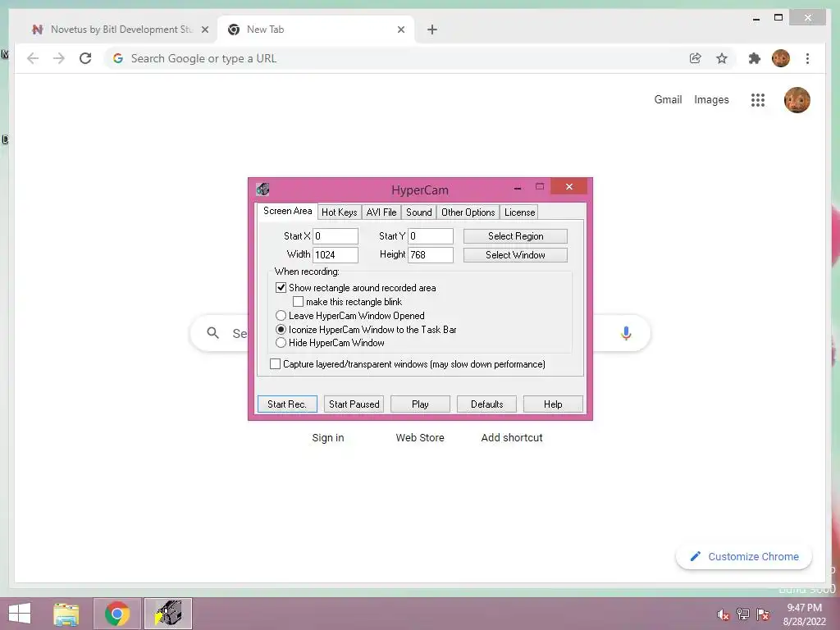Open Chrome three-dot menu
Viewport: 840px width, 630px height.
click(807, 58)
